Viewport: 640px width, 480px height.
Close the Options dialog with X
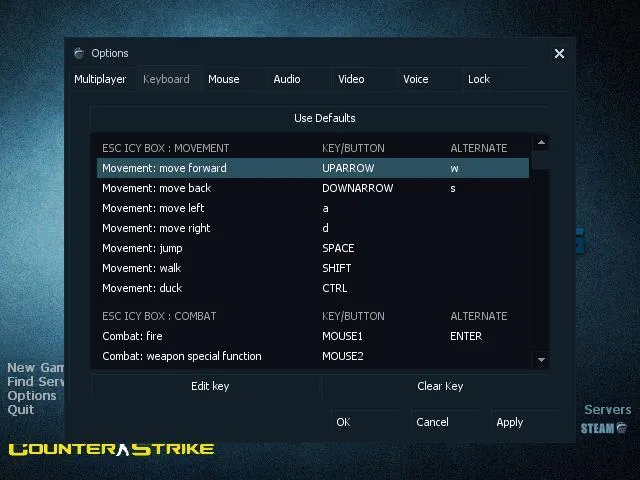coord(559,53)
